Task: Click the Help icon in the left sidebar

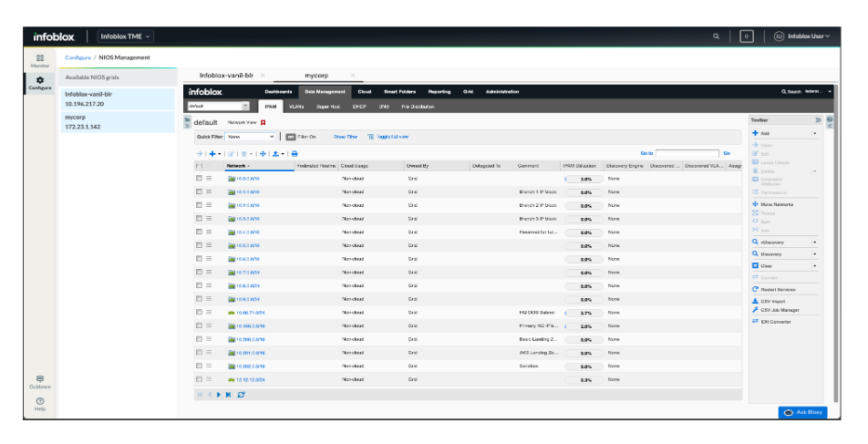Action: (x=40, y=404)
